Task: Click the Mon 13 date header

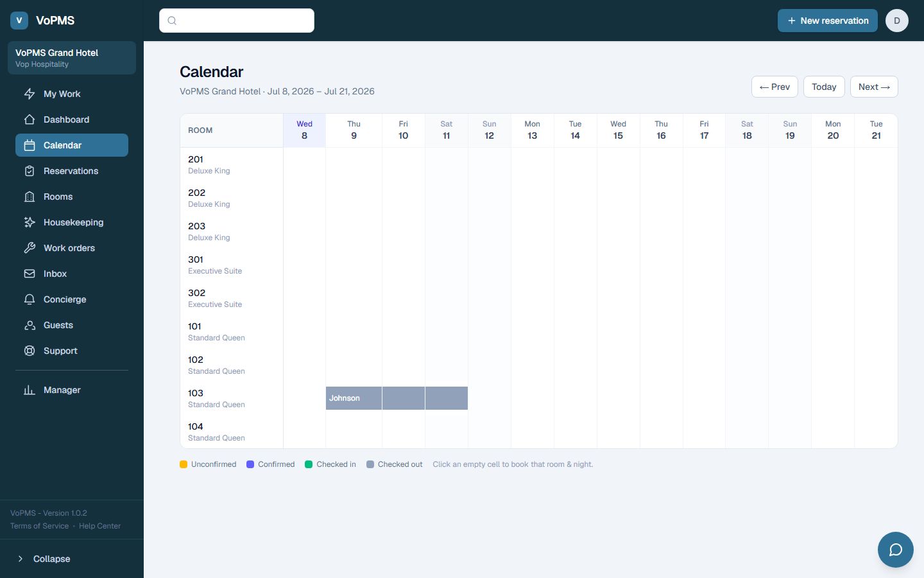Action: coord(533,130)
